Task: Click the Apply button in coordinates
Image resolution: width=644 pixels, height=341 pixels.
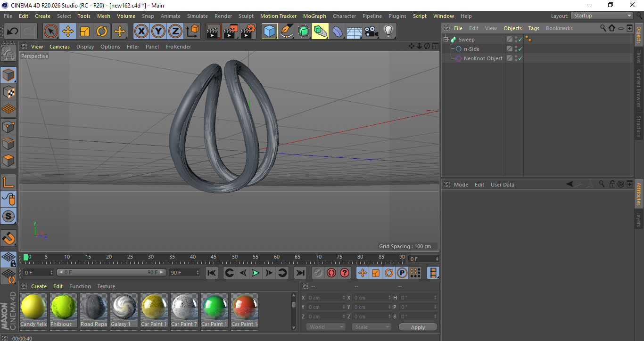Action: coord(418,327)
